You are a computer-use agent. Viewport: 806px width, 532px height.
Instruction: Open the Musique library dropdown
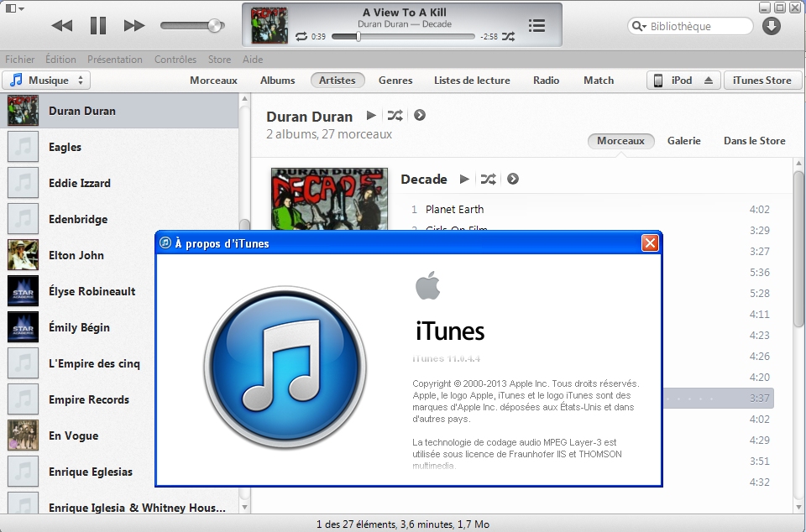46,80
